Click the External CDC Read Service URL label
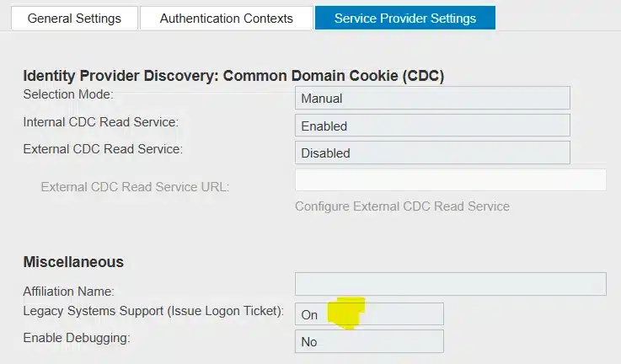This screenshot has width=621, height=364. tap(135, 186)
